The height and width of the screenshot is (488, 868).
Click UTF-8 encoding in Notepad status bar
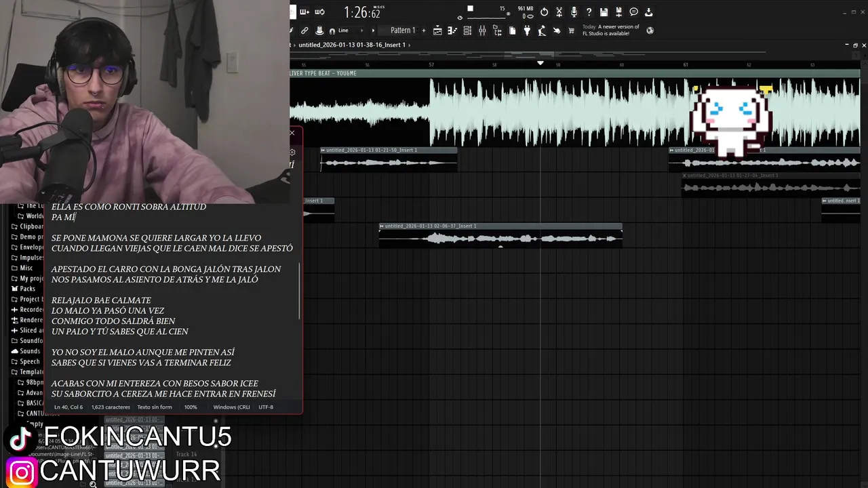click(266, 407)
